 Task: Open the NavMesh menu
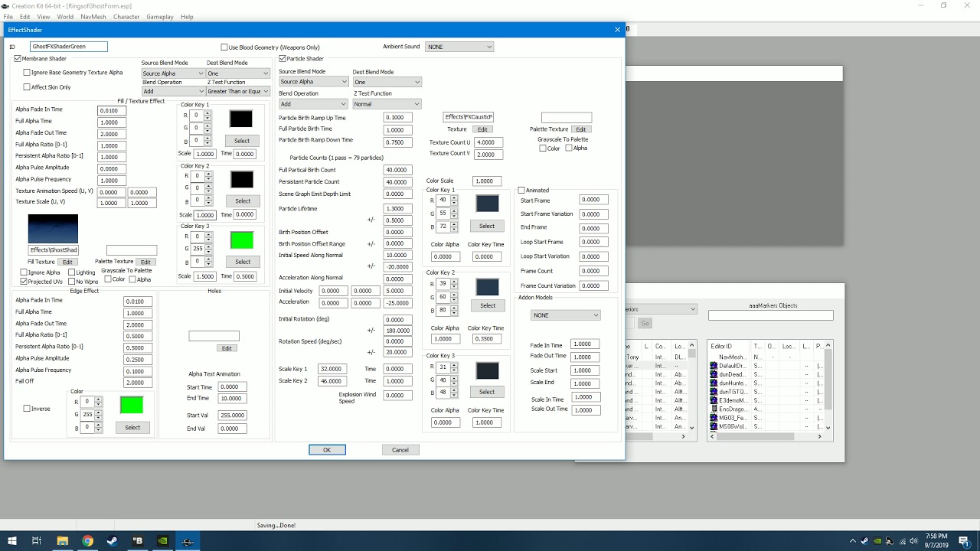pos(93,17)
